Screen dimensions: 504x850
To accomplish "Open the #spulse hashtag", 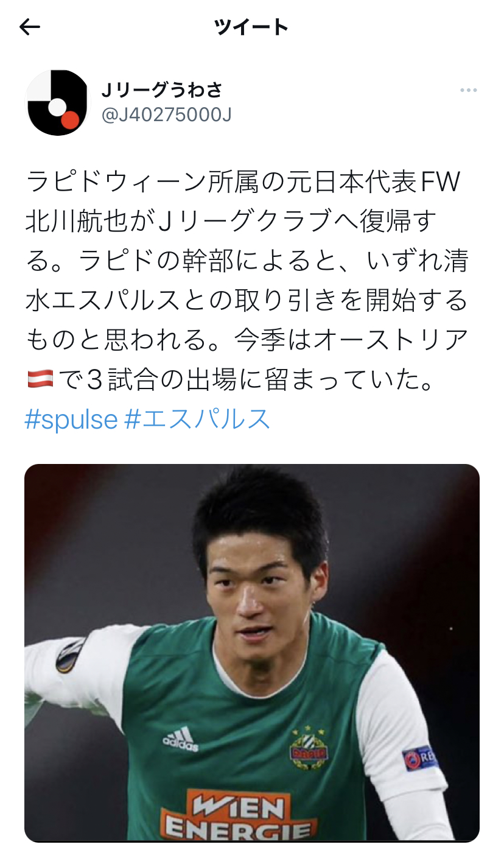I will 71,419.
